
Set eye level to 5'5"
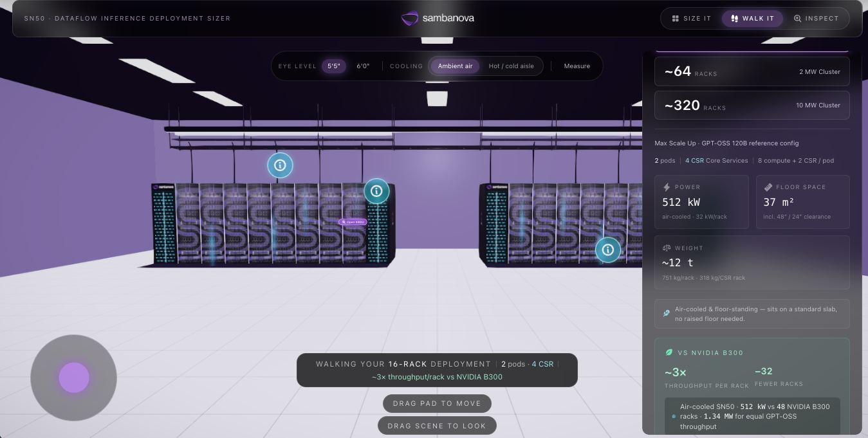[x=334, y=66]
